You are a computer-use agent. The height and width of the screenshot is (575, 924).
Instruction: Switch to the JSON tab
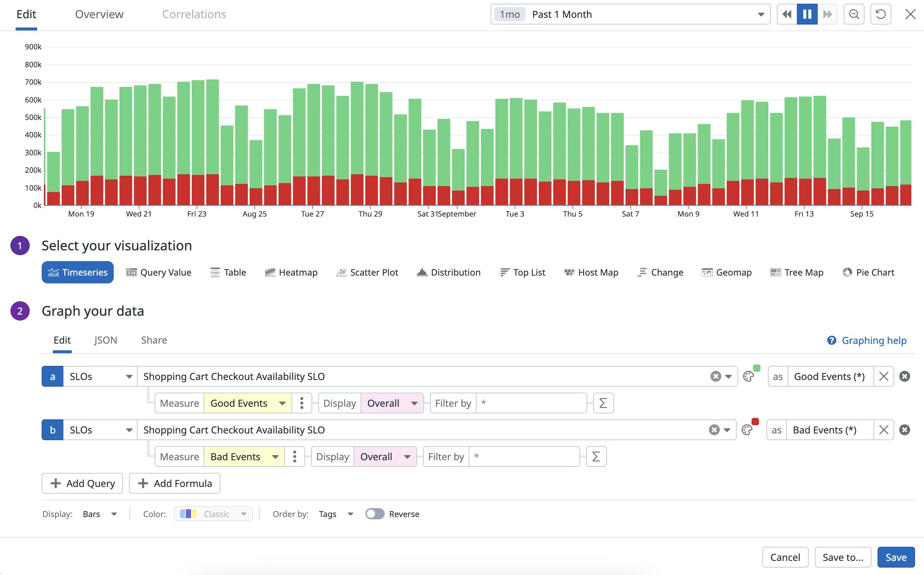tap(106, 340)
